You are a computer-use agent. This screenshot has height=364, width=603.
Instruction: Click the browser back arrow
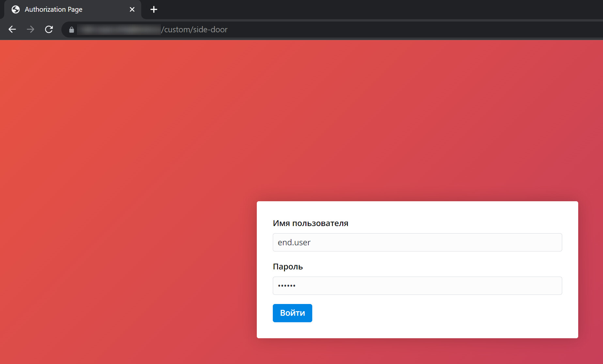point(12,29)
